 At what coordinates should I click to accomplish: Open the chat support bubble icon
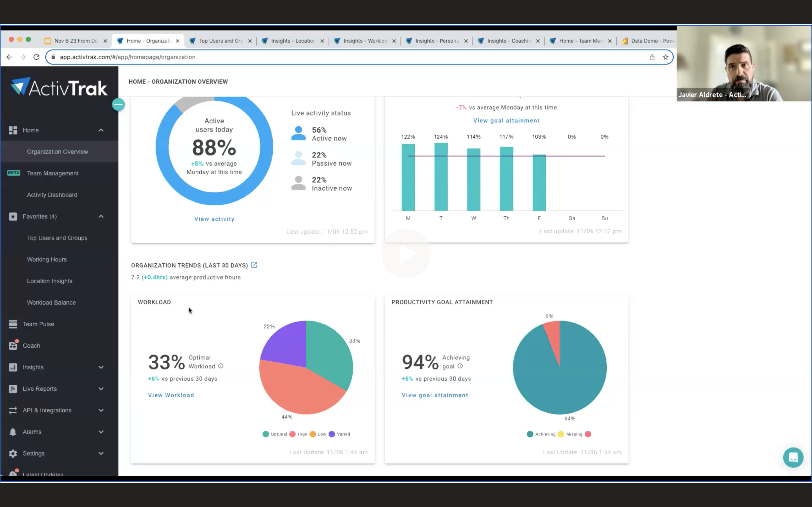coord(793,457)
